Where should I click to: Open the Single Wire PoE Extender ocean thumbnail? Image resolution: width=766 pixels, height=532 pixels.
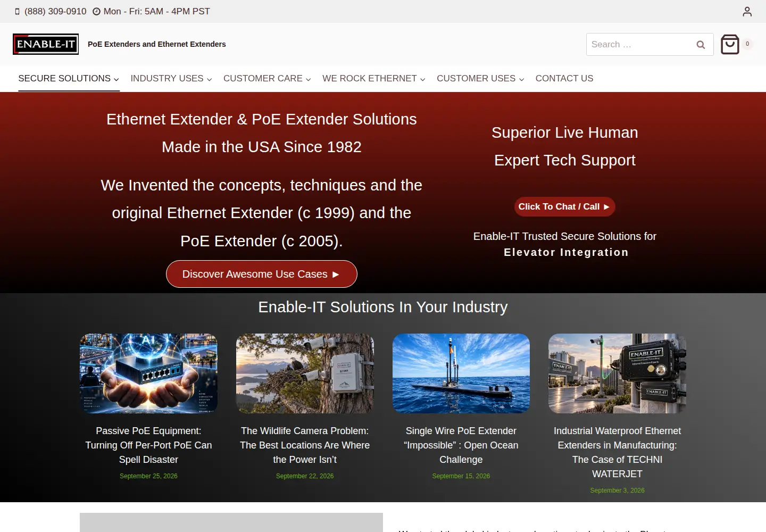(x=461, y=373)
